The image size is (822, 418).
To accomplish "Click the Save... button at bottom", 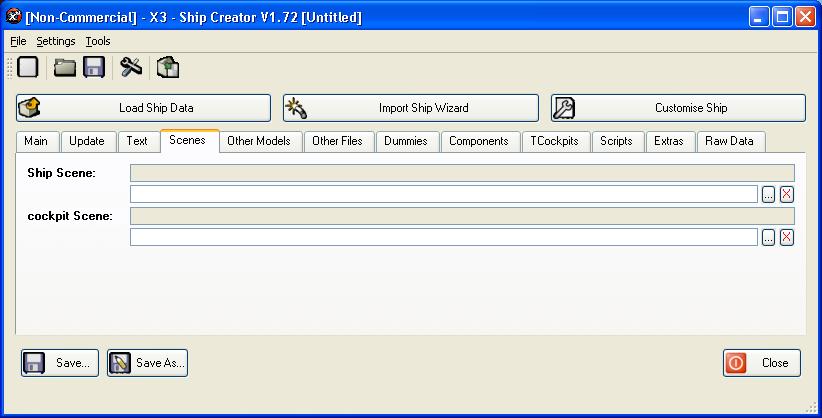I will coord(60,363).
